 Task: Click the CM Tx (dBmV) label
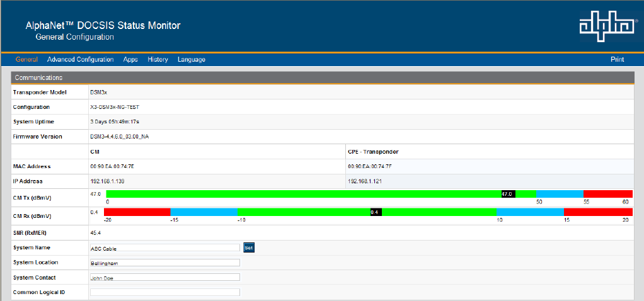click(x=32, y=198)
